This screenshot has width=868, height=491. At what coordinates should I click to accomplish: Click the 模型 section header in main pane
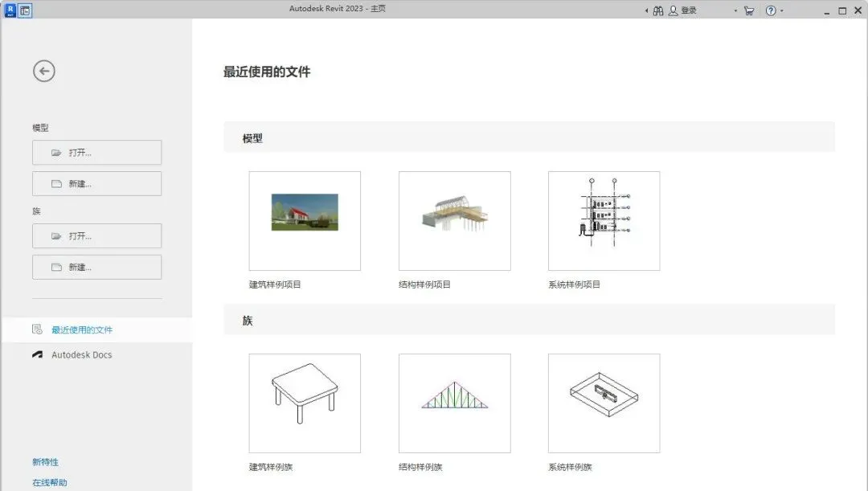point(529,137)
